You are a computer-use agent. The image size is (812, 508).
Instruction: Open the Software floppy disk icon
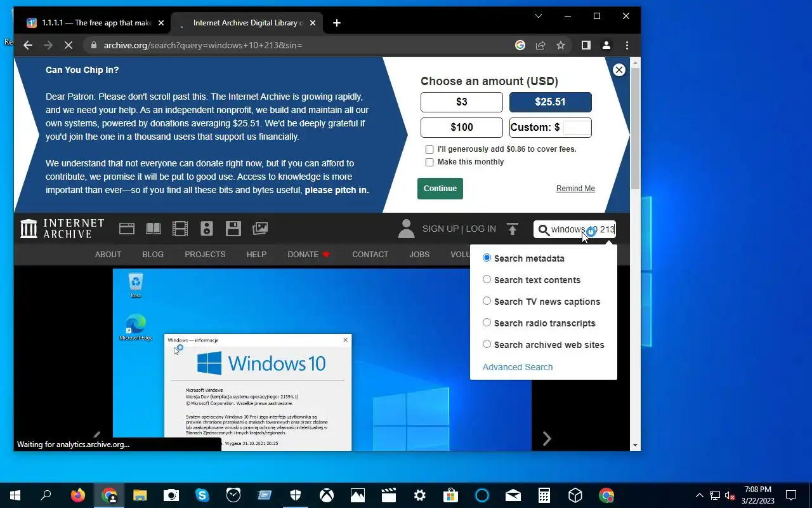pos(233,229)
